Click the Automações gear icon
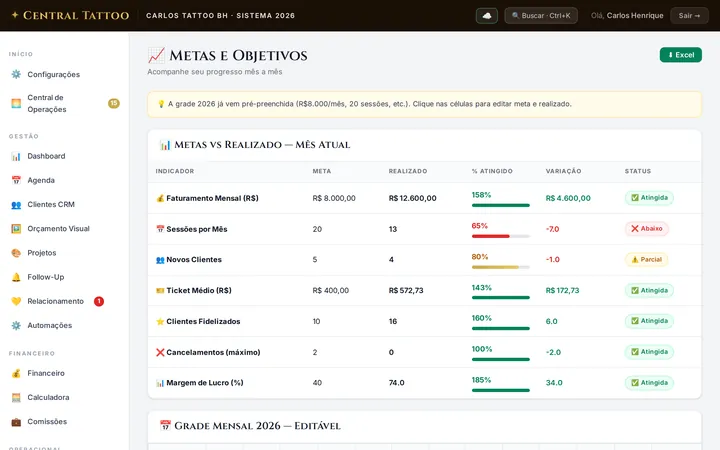 pos(16,326)
